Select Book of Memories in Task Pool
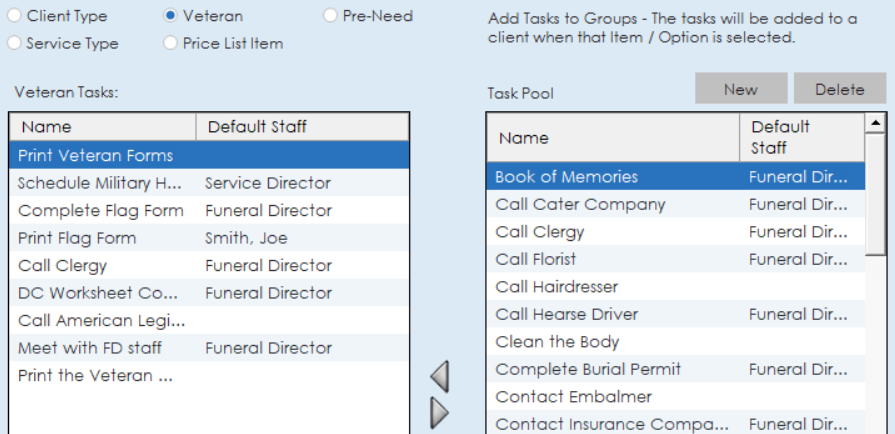The height and width of the screenshot is (434, 895). (676, 176)
